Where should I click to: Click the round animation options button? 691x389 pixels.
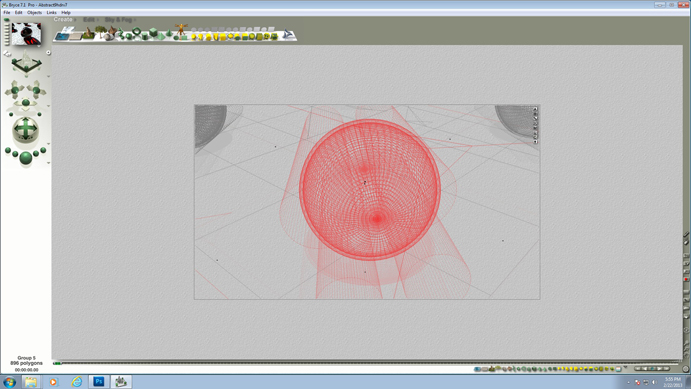pyautogui.click(x=686, y=369)
